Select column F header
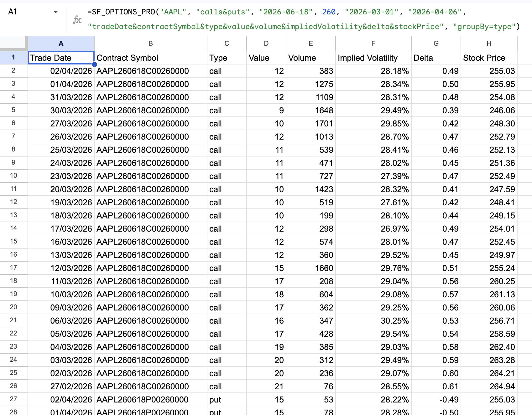The width and height of the screenshot is (532, 415). pos(373,44)
